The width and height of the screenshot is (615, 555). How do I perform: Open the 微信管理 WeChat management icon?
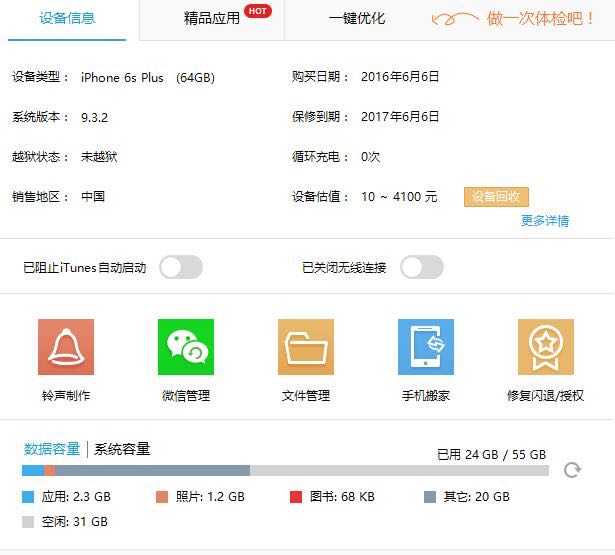coord(186,347)
